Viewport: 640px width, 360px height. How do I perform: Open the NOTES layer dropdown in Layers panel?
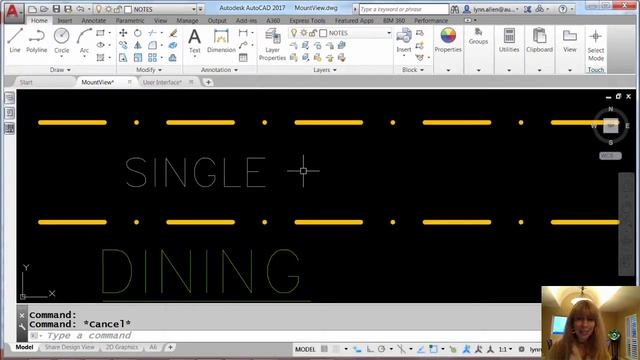click(389, 33)
